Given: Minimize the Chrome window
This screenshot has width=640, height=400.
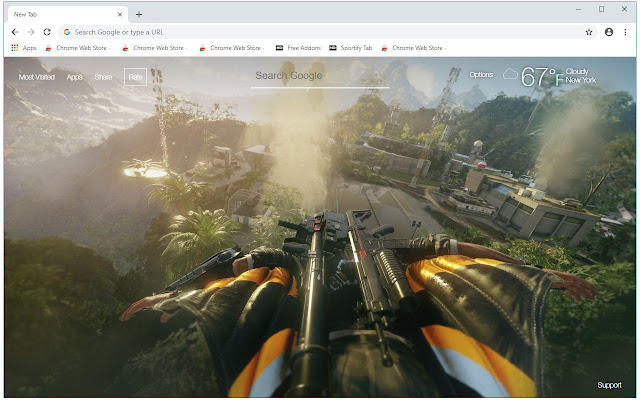Looking at the screenshot, I should (x=578, y=9).
